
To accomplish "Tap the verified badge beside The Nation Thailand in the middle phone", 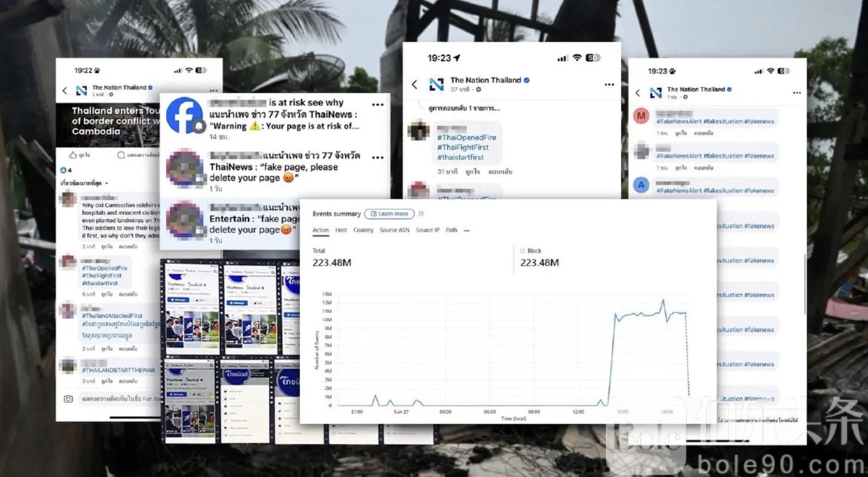I will click(527, 80).
